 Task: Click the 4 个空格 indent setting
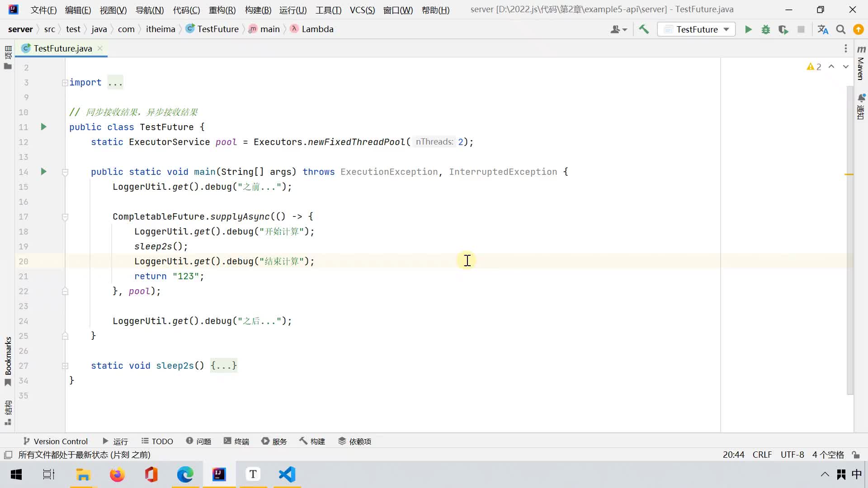[x=828, y=455]
